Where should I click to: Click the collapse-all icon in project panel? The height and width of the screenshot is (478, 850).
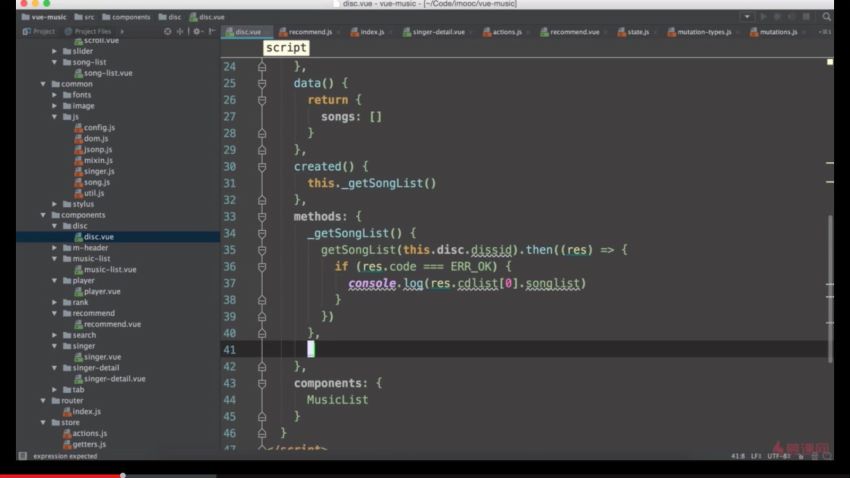(181, 32)
